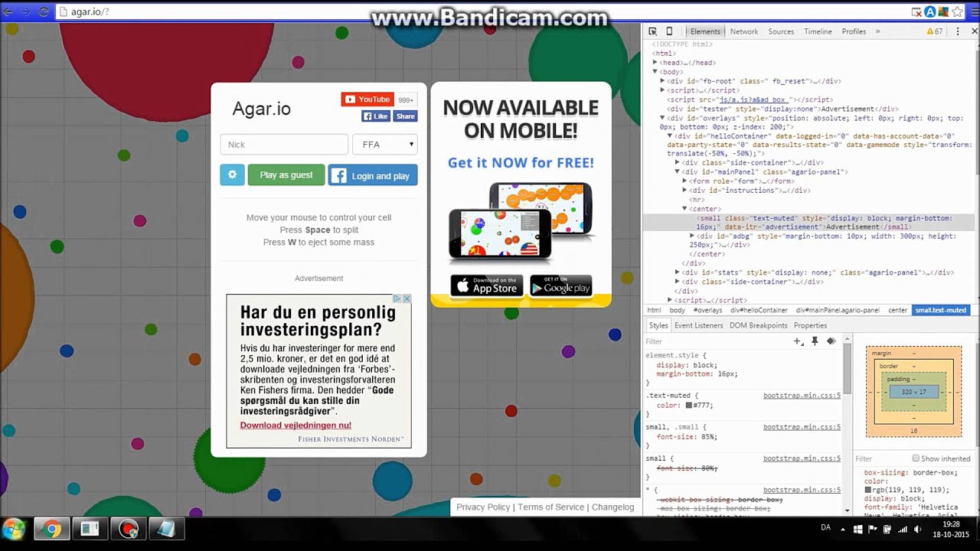Expand the stats div node
This screenshot has width=980, height=551.
point(678,272)
